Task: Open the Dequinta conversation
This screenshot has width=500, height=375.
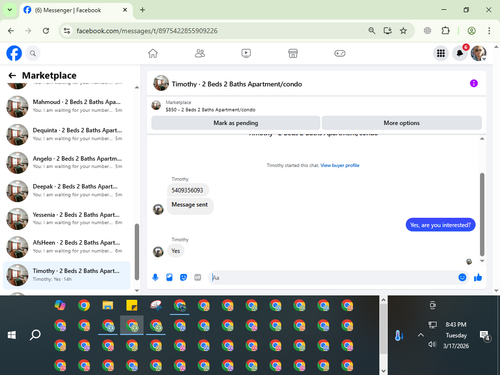Action: click(67, 135)
